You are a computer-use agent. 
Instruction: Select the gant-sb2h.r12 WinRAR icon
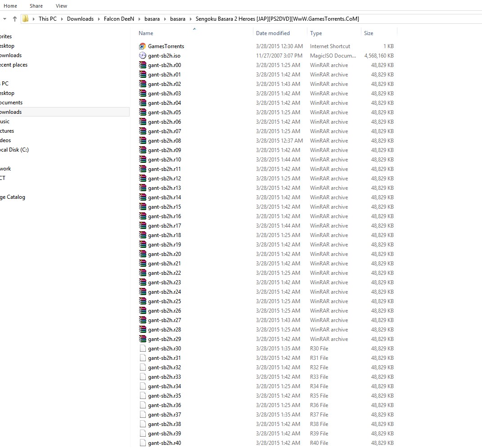142,179
